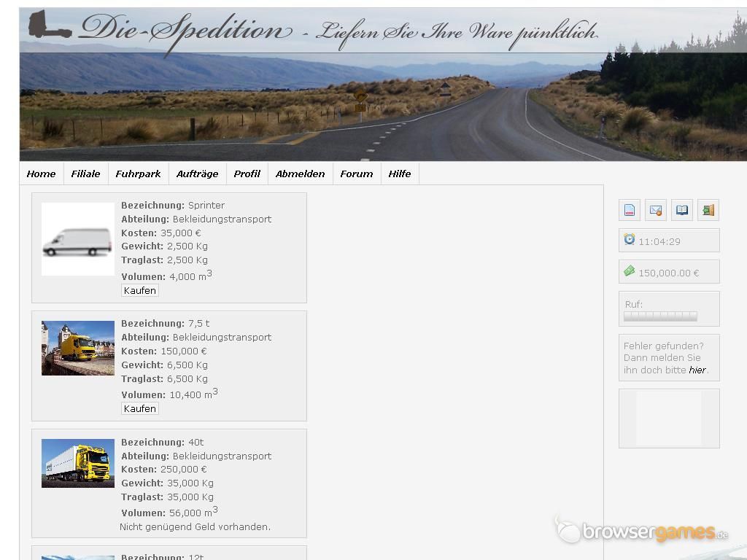
Task: Click the Die-Spedition header title
Action: point(186,31)
